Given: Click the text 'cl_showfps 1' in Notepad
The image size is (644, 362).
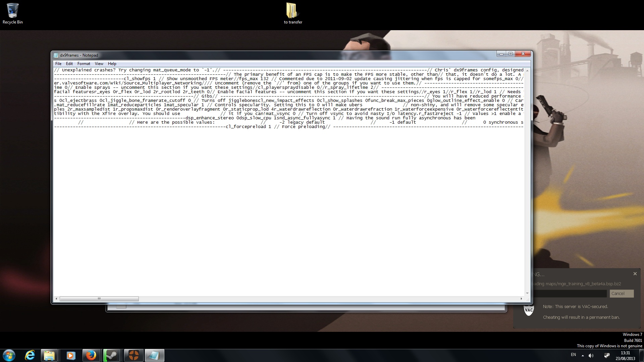Looking at the screenshot, I should coord(140,79).
